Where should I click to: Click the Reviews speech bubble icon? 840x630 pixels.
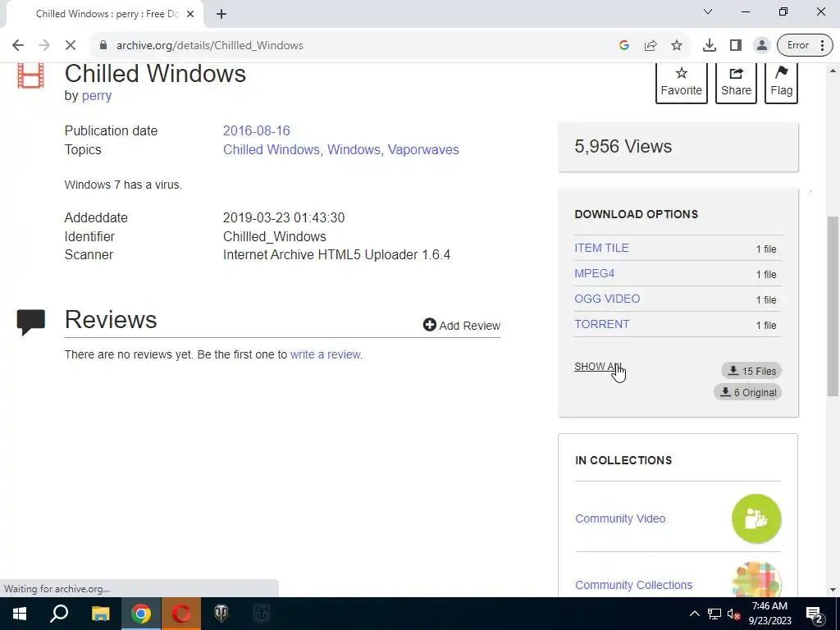[30, 322]
